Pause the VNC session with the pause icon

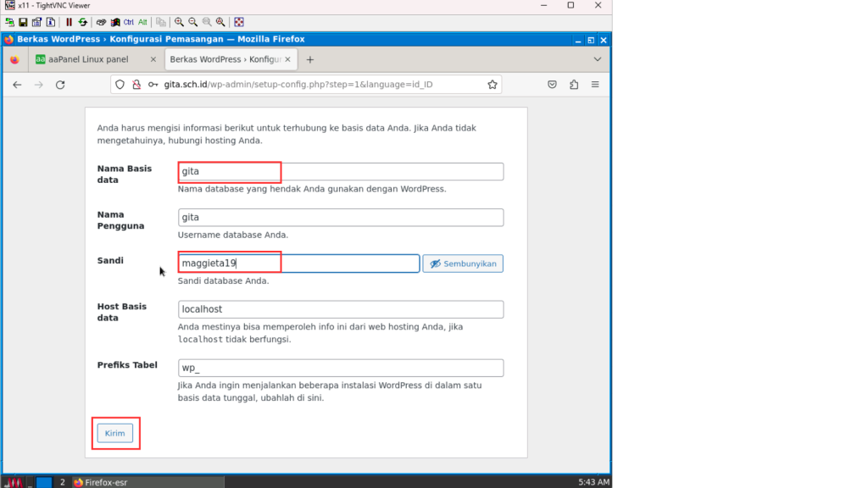coord(69,22)
